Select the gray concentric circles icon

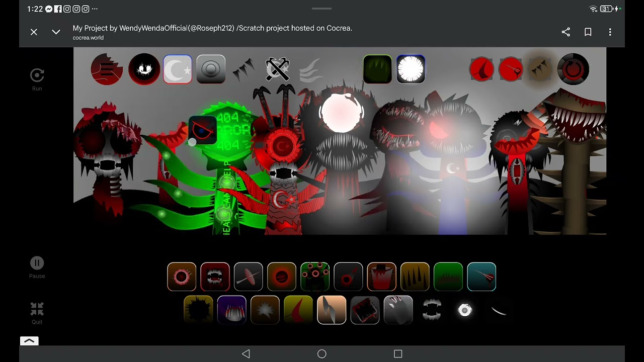(x=211, y=69)
